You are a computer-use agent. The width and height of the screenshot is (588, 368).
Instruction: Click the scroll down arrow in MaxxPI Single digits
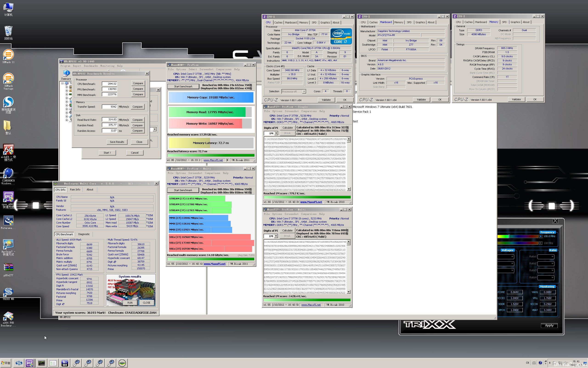pyautogui.click(x=349, y=189)
